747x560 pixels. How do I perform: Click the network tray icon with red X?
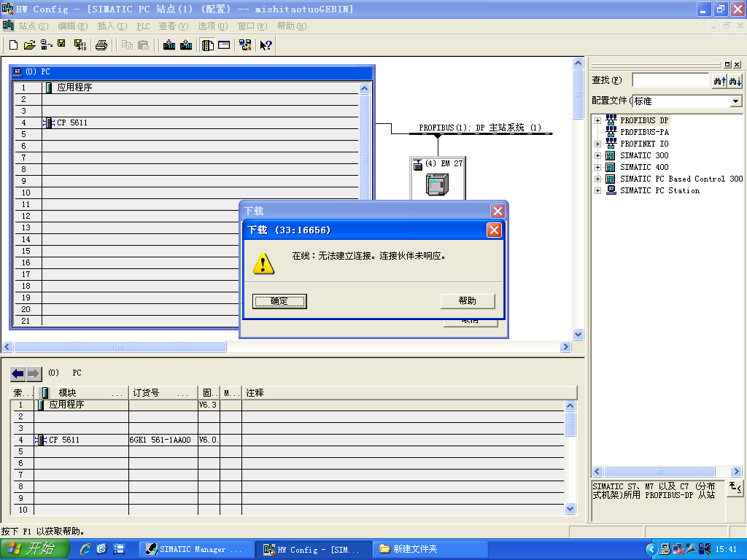pos(678,549)
